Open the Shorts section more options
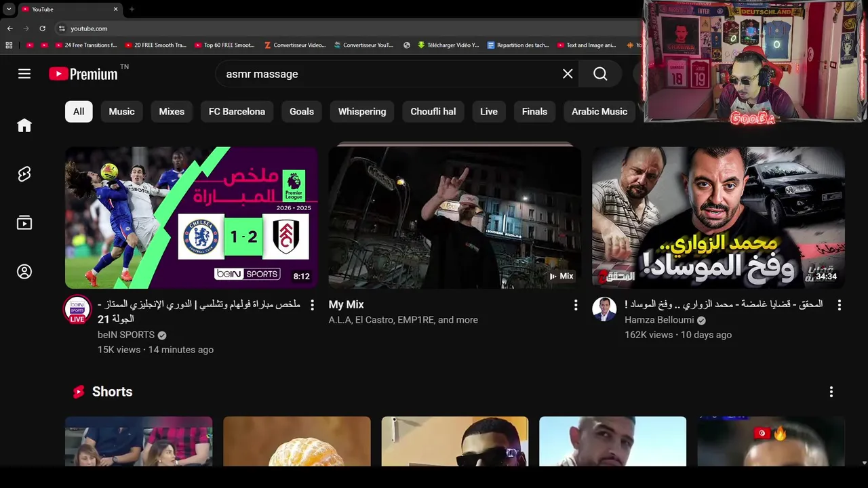The width and height of the screenshot is (868, 488). (x=831, y=392)
